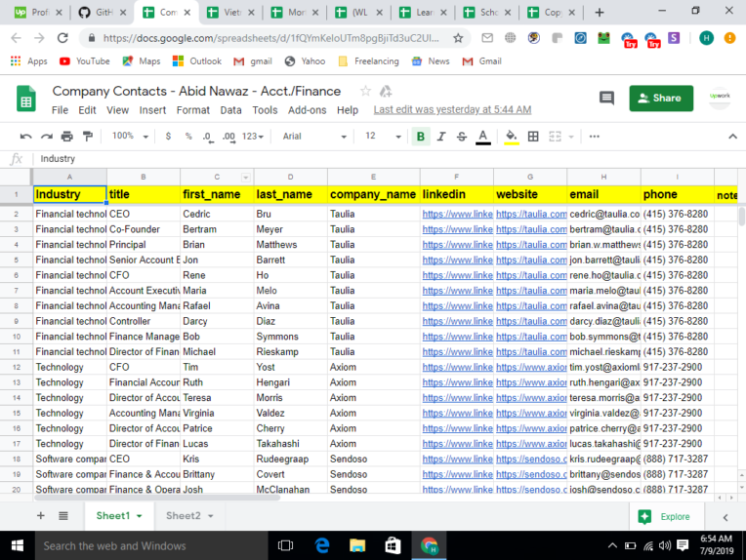Print the spreadsheet using printer icon

[67, 137]
